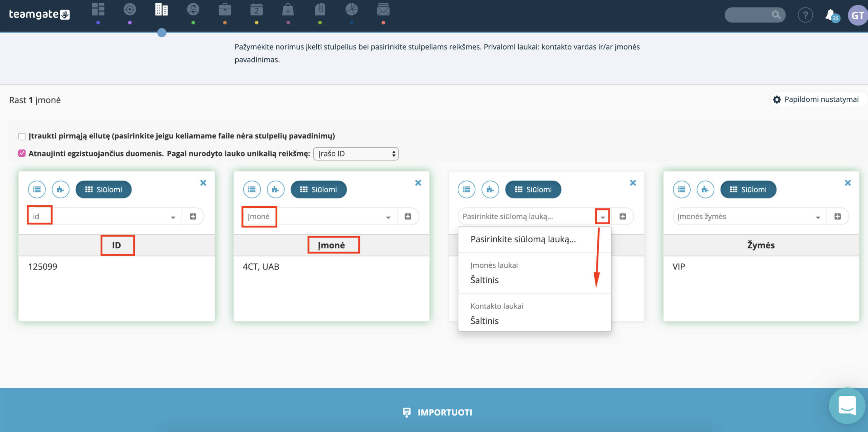The image size is (868, 432).
Task: Open the contacts person icon in navigation
Action: coord(193,10)
